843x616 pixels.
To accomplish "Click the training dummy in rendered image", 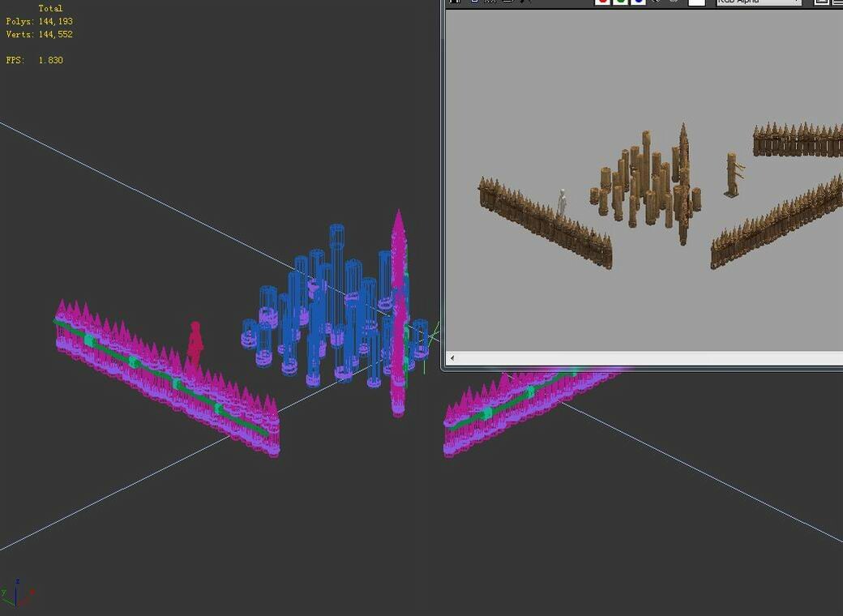I will pos(734,175).
